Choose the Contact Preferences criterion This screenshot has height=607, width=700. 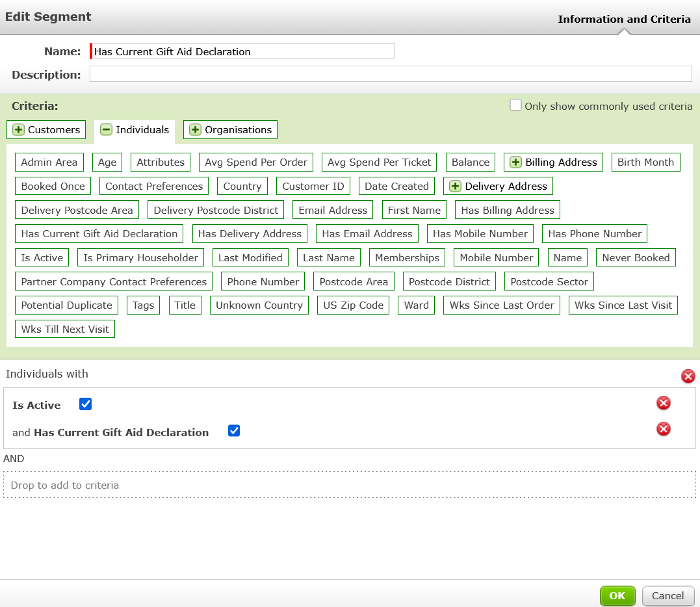[x=154, y=187]
